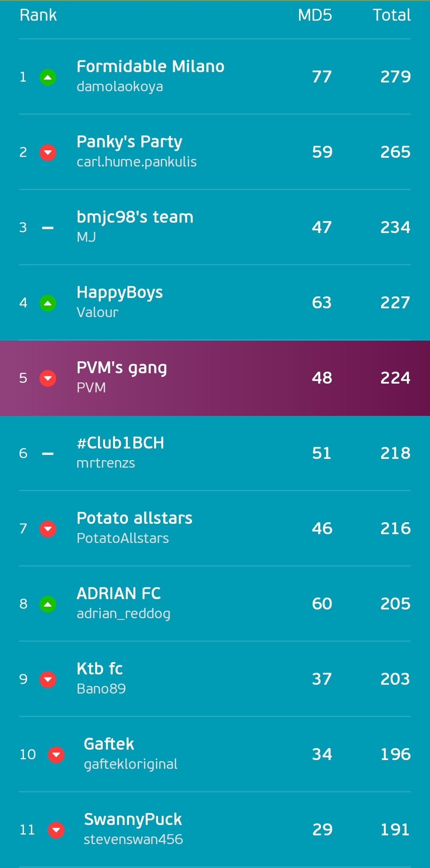Click green up arrow next to HappyBoys
Viewport: 430px width, 868px height.
48,303
